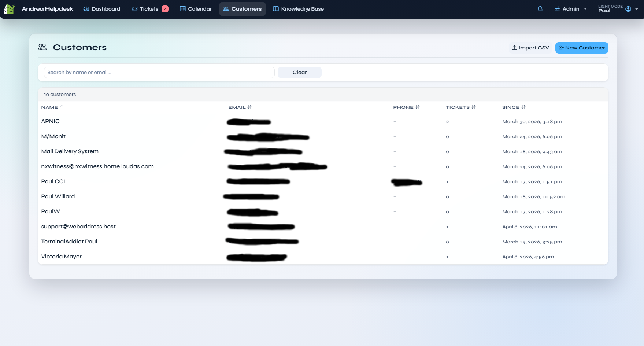Go to the Dashboard tab

[x=102, y=9]
